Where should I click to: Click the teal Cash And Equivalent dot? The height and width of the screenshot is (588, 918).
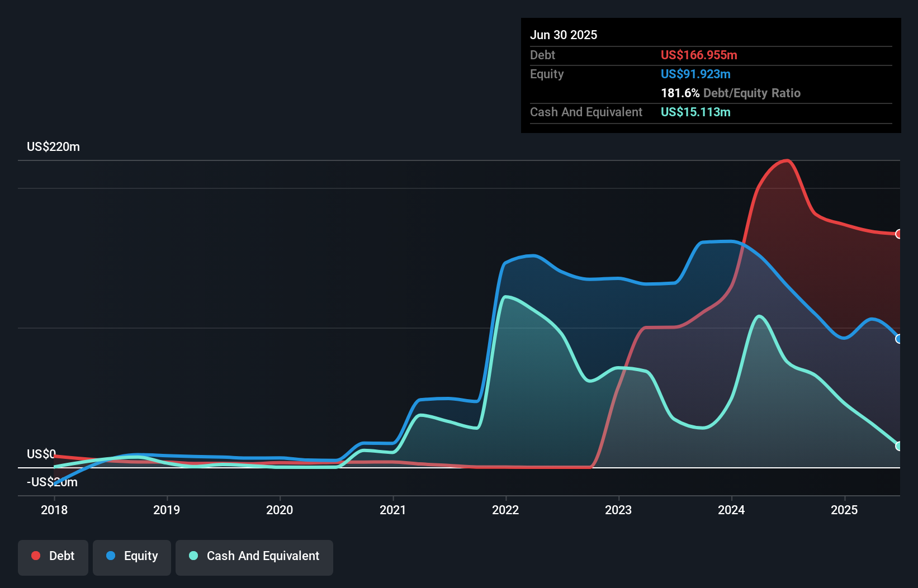pos(192,556)
